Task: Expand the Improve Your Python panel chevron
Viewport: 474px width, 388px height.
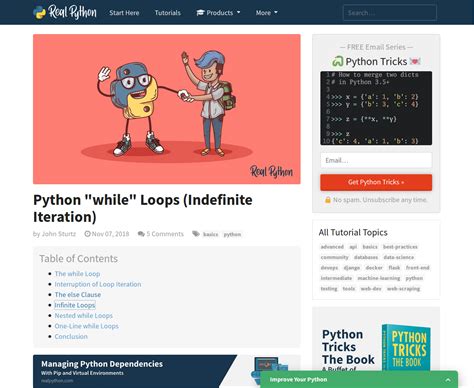Action: (x=448, y=380)
